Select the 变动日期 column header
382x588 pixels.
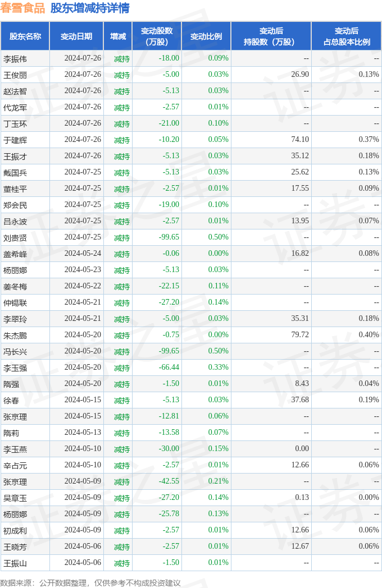point(76,36)
